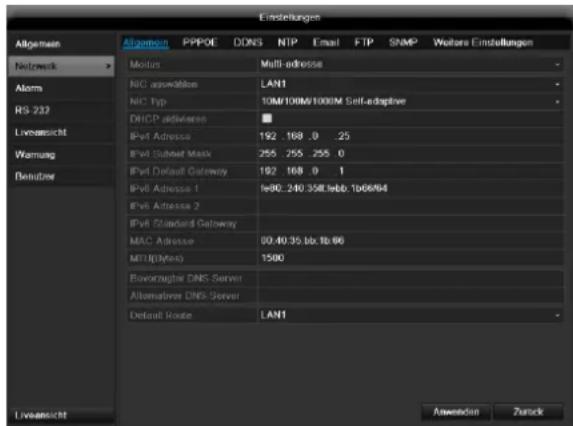Click the Alternativer DNS Server field

(x=410, y=296)
